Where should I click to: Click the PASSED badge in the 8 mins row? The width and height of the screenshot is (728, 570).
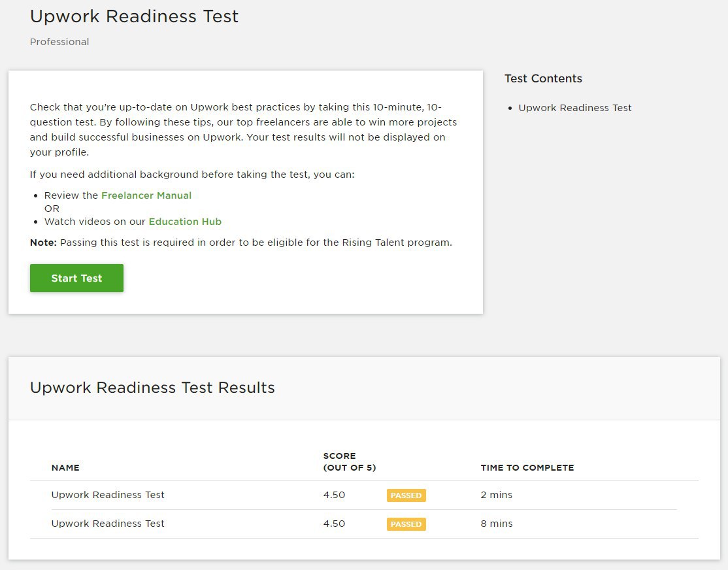(x=406, y=524)
